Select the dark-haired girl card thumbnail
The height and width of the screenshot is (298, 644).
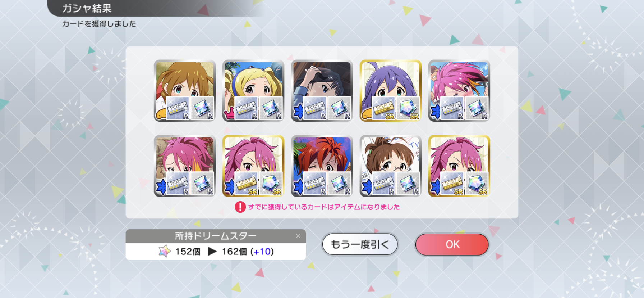point(322,91)
